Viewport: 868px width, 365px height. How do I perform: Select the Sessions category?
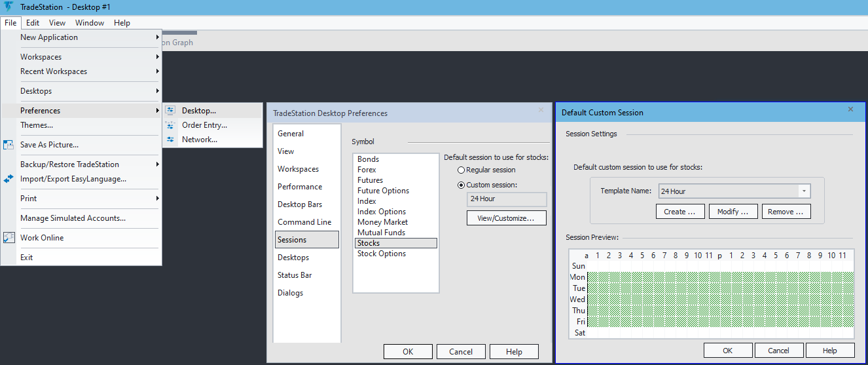[x=307, y=240]
